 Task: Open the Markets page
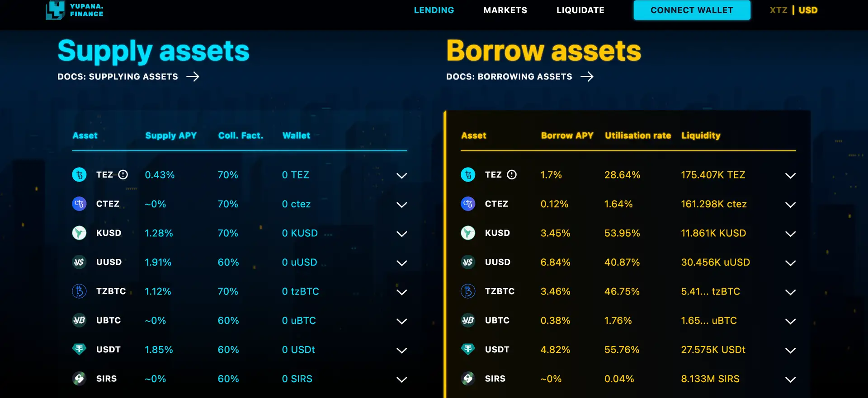(505, 10)
